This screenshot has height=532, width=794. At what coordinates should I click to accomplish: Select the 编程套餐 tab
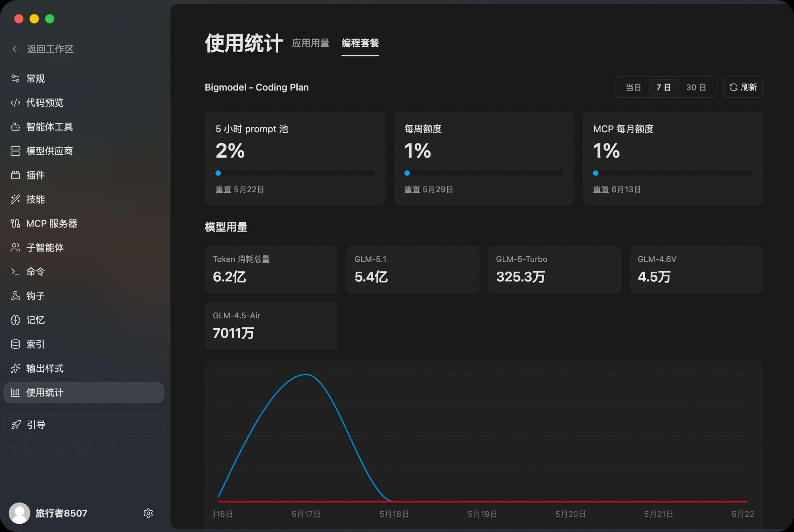360,43
